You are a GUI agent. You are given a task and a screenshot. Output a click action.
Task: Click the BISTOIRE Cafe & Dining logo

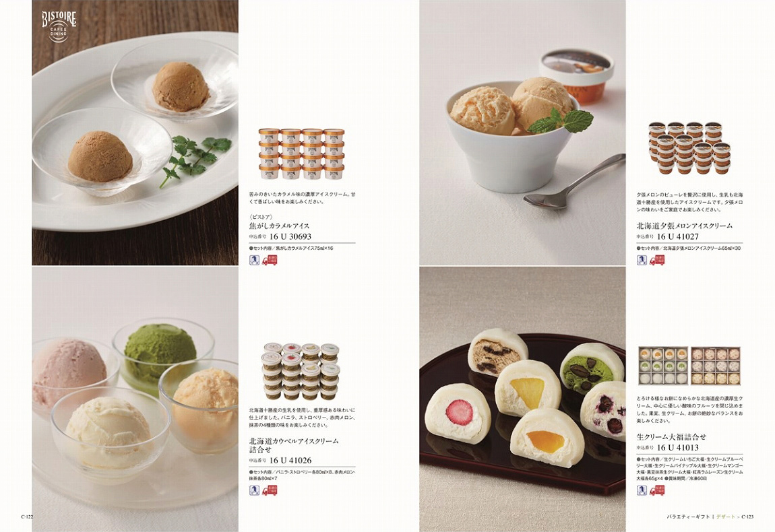coord(59,26)
